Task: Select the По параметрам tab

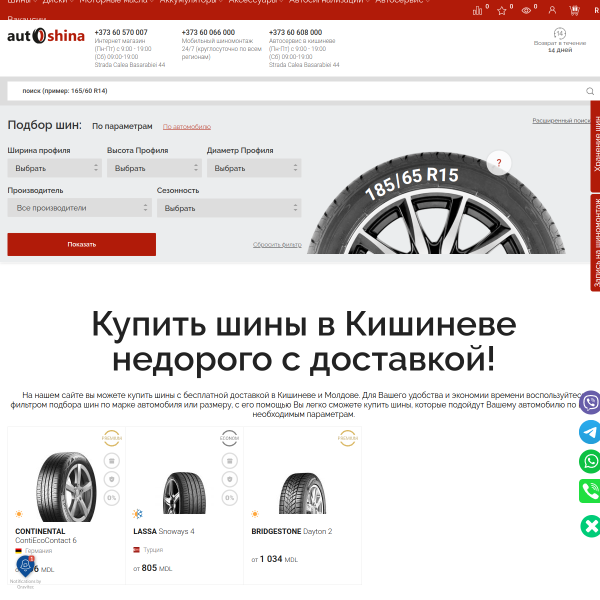Action: 122,126
